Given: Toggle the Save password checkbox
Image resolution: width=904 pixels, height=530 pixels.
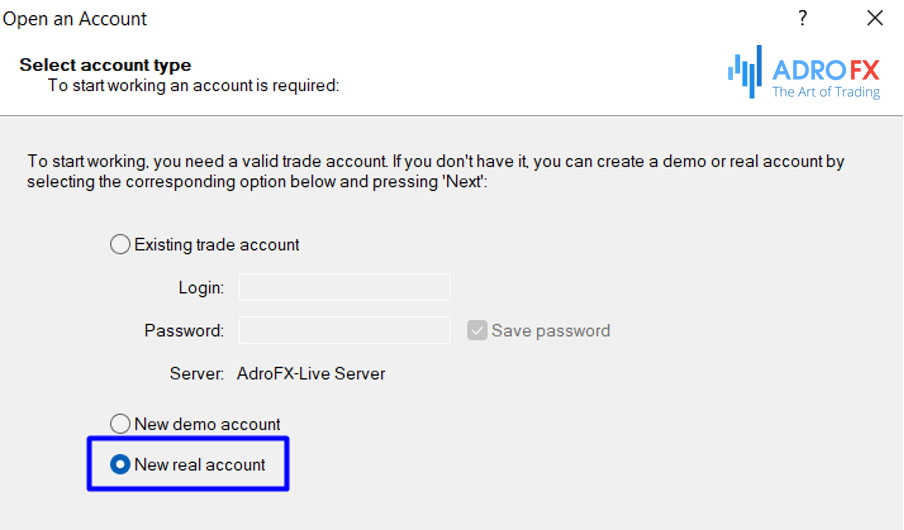Looking at the screenshot, I should click(x=477, y=330).
